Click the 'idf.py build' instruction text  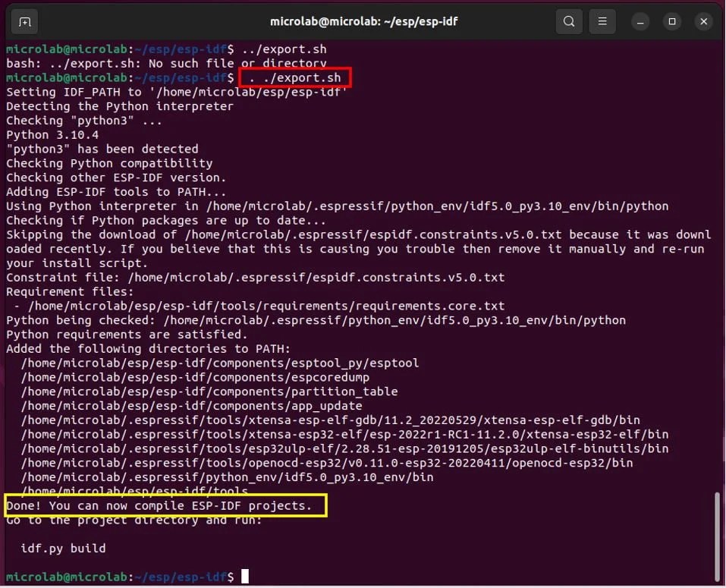tap(62, 548)
